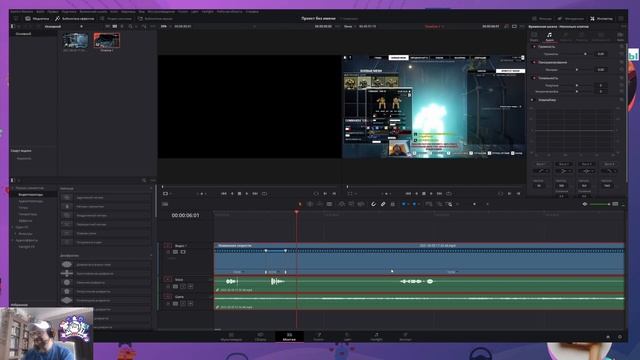The width and height of the screenshot is (640, 360).
Task: Open EQ Band 1 filter type dropdown
Action: [541, 171]
